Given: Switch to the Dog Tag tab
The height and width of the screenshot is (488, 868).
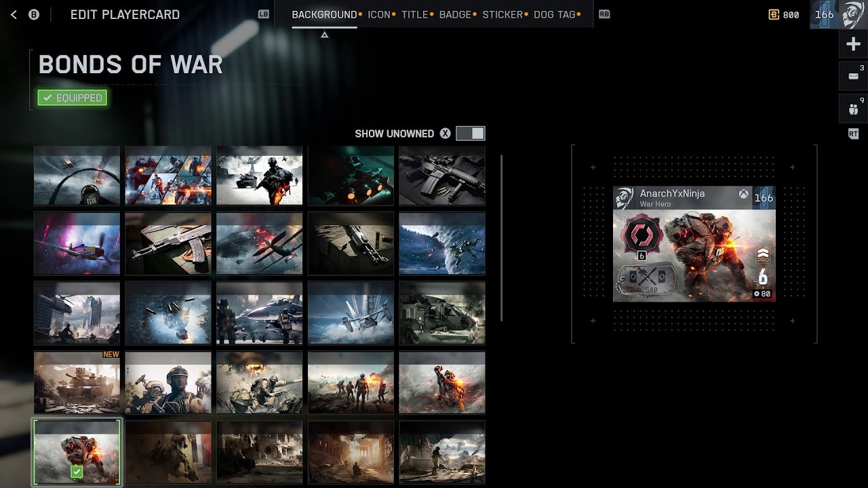Looking at the screenshot, I should coord(555,14).
